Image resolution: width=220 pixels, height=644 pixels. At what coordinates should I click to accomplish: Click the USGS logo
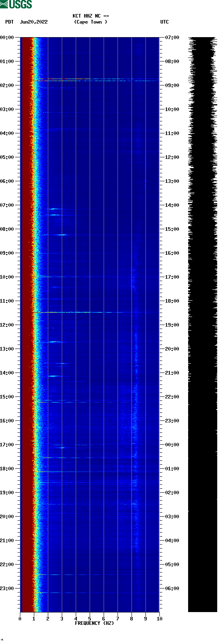coord(16,4)
